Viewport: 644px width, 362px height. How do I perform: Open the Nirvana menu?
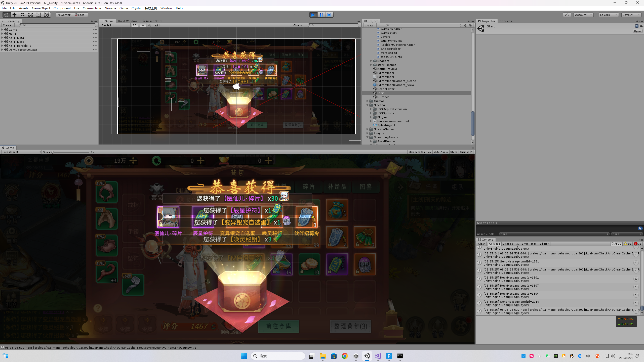coord(110,8)
